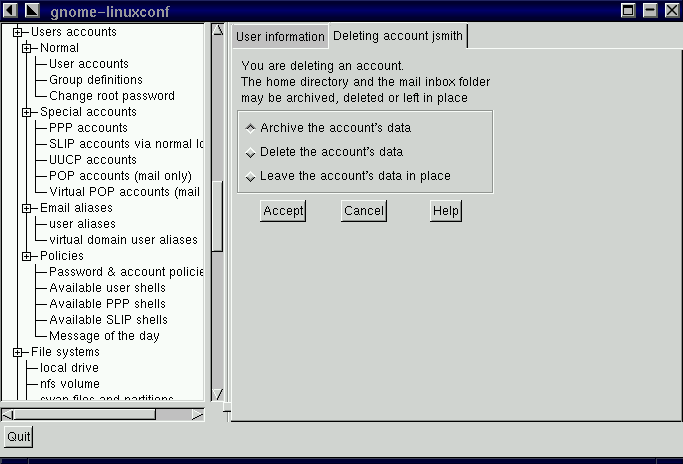Switch to the User information tab
The height and width of the screenshot is (464, 683).
point(280,37)
